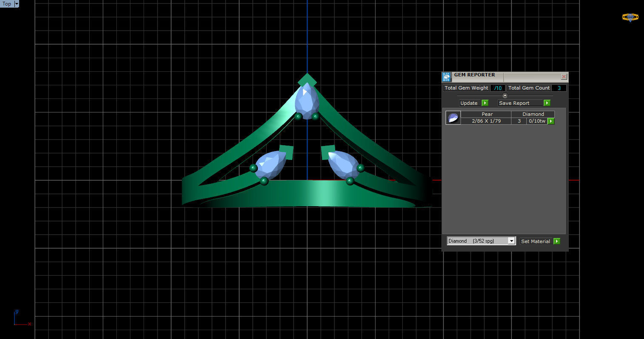Close the Gem Reporter panel
Screen dimensions: 644x339
[x=564, y=77]
